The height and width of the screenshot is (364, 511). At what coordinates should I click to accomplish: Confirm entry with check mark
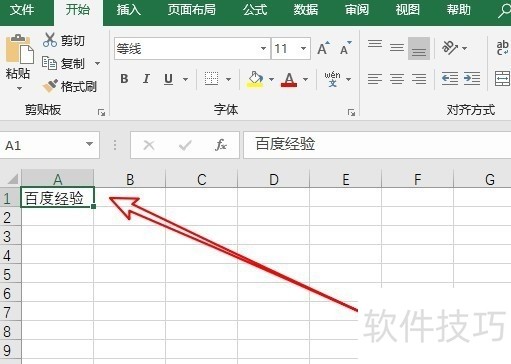pos(185,145)
